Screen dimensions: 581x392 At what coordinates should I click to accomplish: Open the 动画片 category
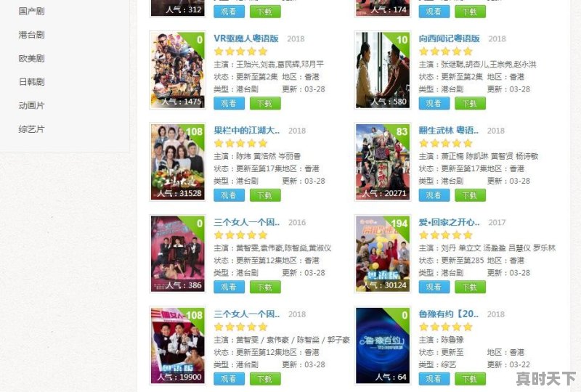[x=31, y=105]
